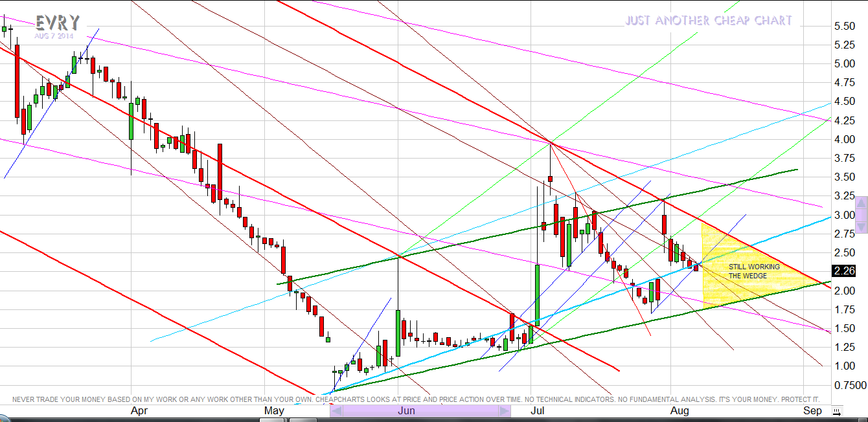Select May on the time axis
Image resolution: width=868 pixels, height=422 pixels.
tap(274, 411)
